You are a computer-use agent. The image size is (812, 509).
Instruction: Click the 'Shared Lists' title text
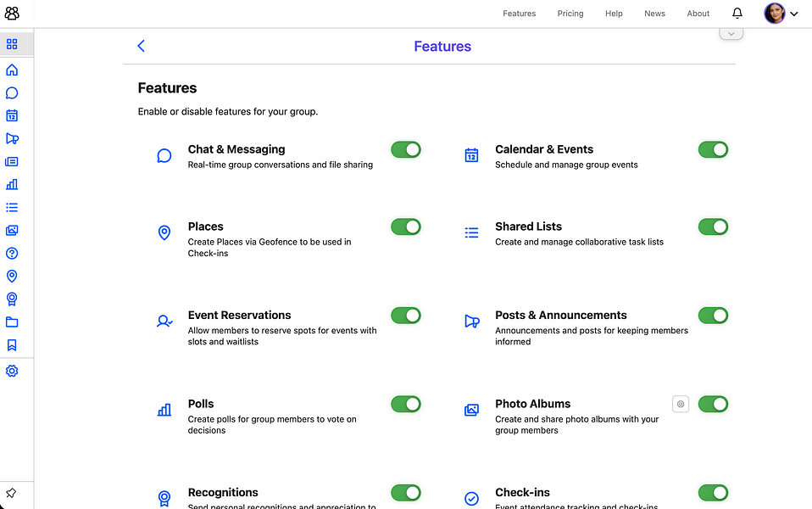[x=528, y=227]
